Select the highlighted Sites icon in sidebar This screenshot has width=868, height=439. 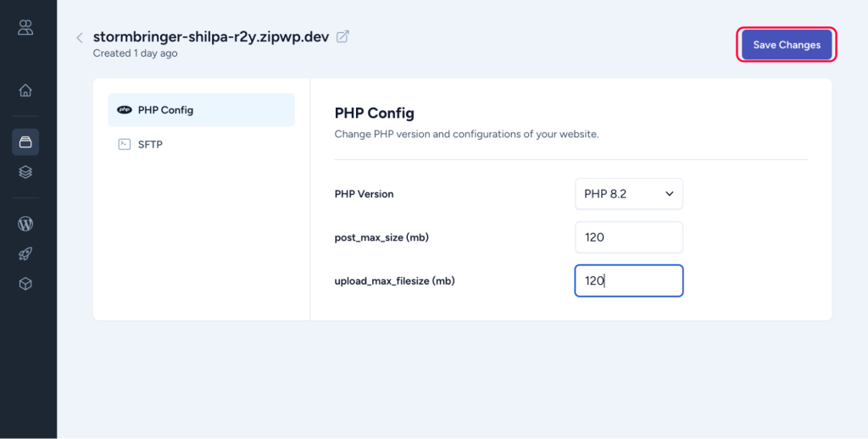25,142
